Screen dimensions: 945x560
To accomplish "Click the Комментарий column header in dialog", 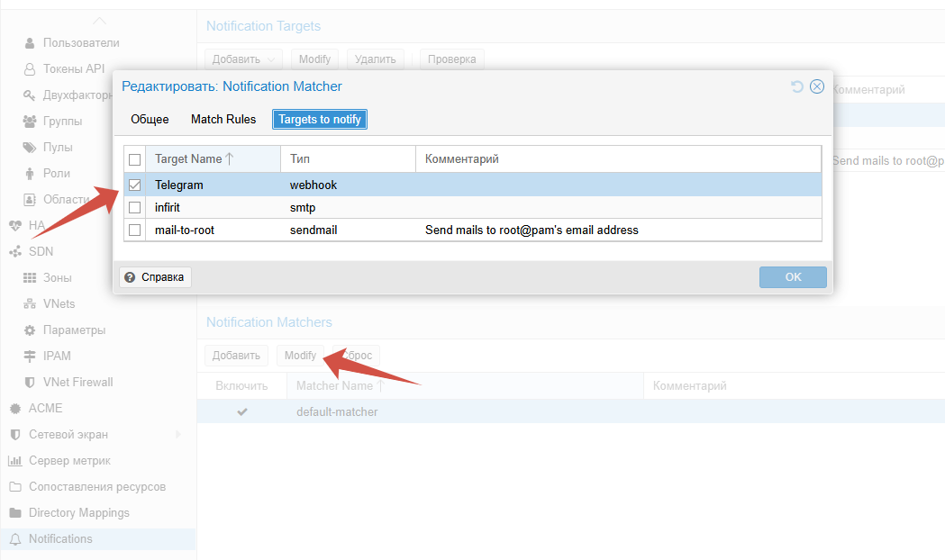I will tap(618, 159).
